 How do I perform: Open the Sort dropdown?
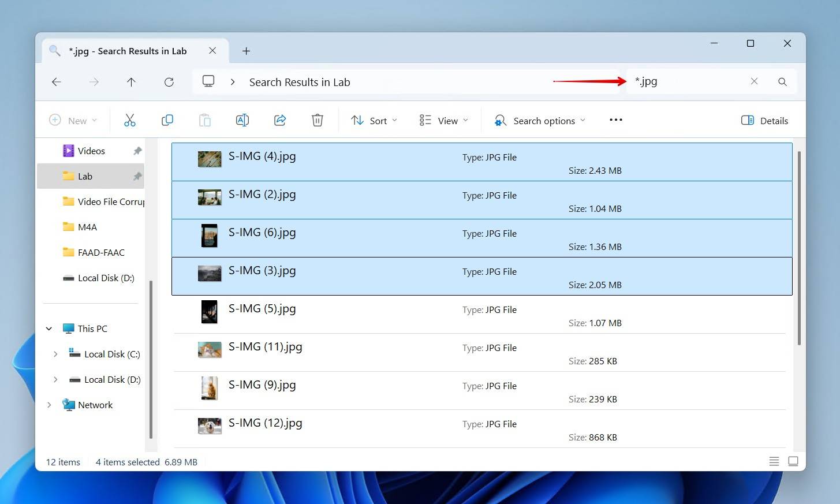(374, 120)
